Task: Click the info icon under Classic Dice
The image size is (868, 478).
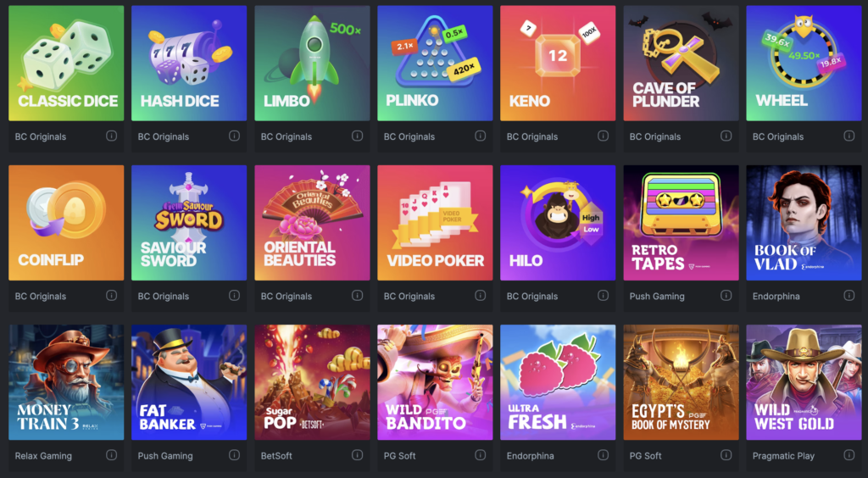Action: 111,136
